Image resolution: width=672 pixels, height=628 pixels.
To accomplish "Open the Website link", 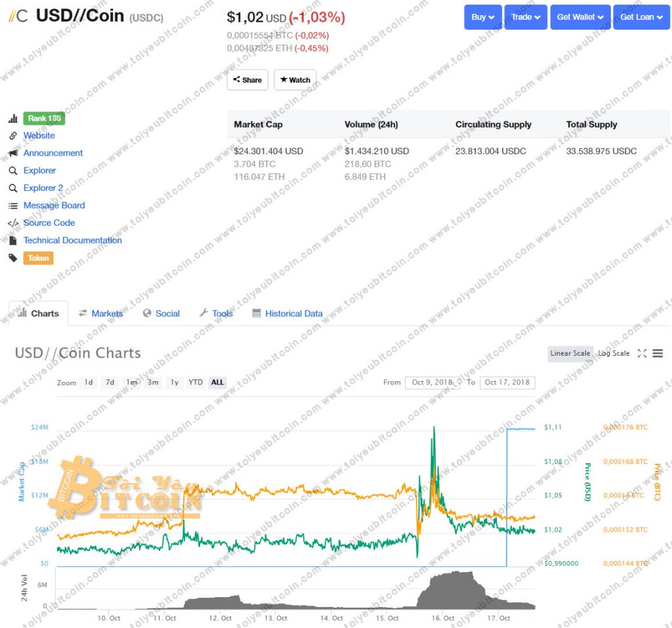I will coord(39,135).
